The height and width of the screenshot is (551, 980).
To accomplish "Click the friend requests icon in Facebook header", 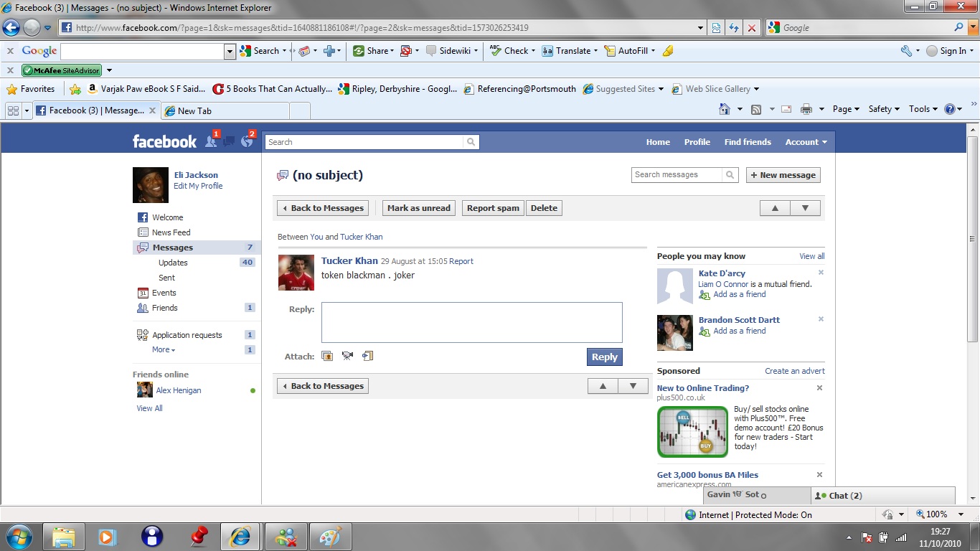I will [211, 141].
